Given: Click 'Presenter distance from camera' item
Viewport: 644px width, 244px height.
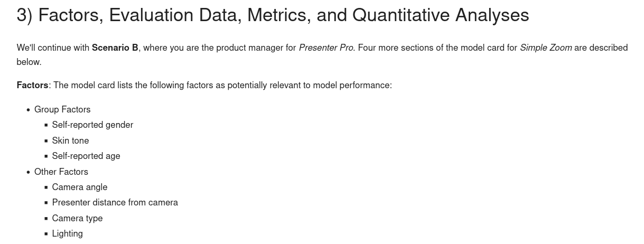Looking at the screenshot, I should pyautogui.click(x=115, y=202).
